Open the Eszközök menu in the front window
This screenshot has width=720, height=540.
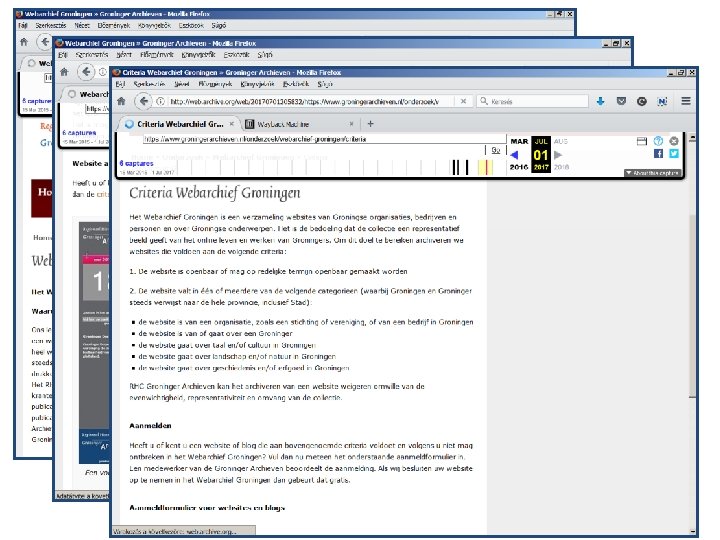tap(296, 84)
